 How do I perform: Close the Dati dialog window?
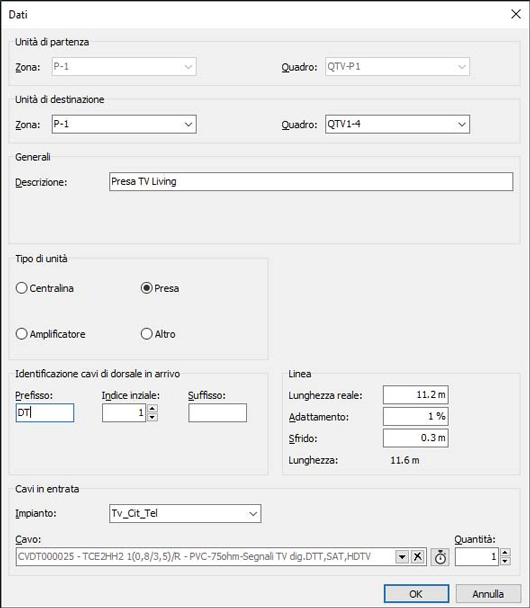(x=516, y=14)
